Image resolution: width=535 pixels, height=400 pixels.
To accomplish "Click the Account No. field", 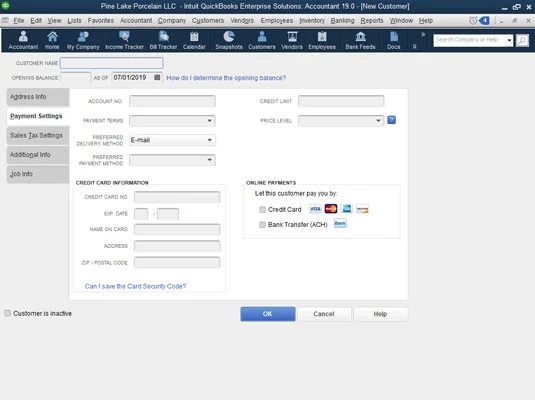I will point(172,101).
